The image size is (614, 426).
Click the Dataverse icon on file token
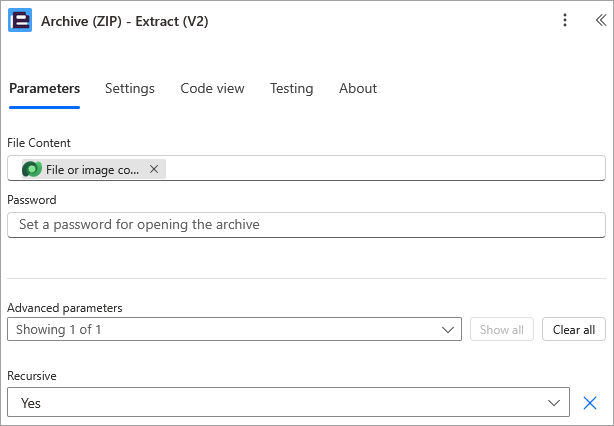[x=32, y=169]
